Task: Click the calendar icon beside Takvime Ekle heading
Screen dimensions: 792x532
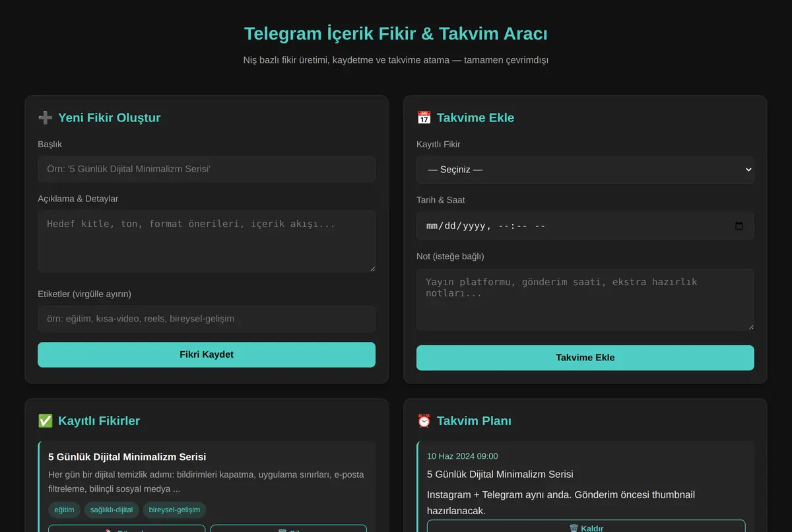Action: (x=424, y=117)
